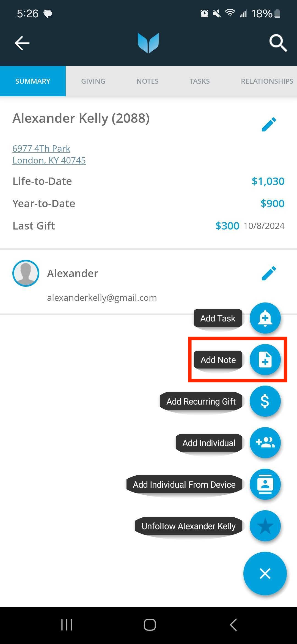Tap the Add Task bell icon
Screen dimensions: 297x644
pyautogui.click(x=265, y=318)
